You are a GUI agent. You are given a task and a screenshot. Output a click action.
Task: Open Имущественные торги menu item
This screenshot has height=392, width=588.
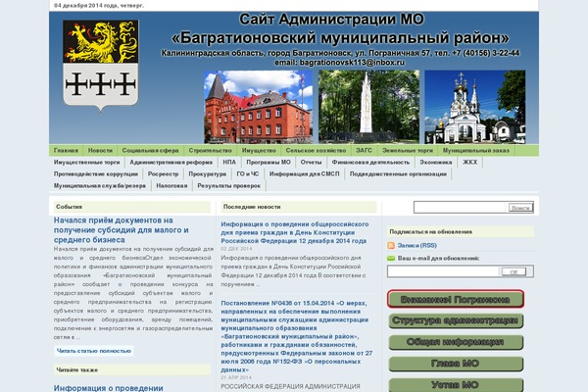pyautogui.click(x=86, y=162)
